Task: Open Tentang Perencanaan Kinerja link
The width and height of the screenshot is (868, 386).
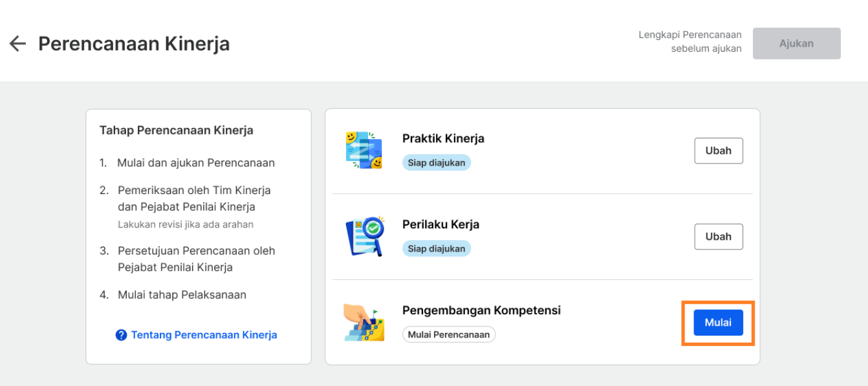Action: pos(204,335)
